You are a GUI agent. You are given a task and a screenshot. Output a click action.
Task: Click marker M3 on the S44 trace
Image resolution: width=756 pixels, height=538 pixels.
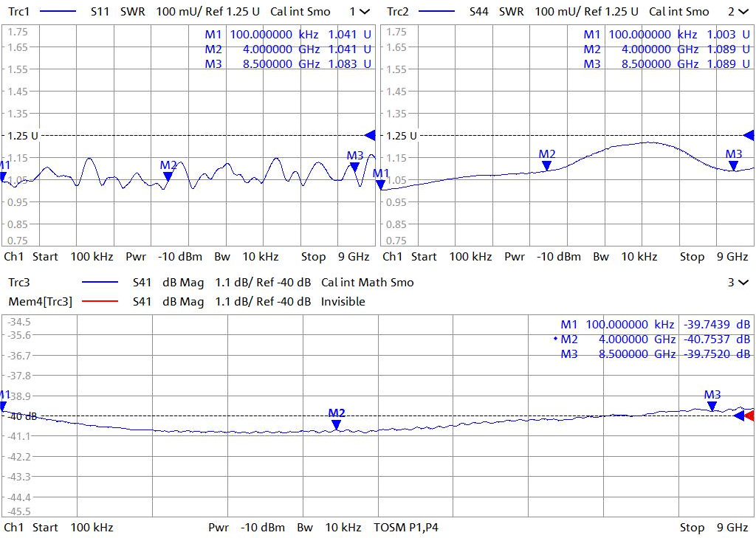[x=733, y=164]
